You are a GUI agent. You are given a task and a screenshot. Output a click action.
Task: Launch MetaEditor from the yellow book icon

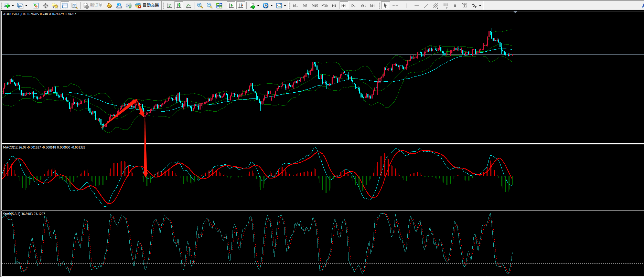click(109, 6)
